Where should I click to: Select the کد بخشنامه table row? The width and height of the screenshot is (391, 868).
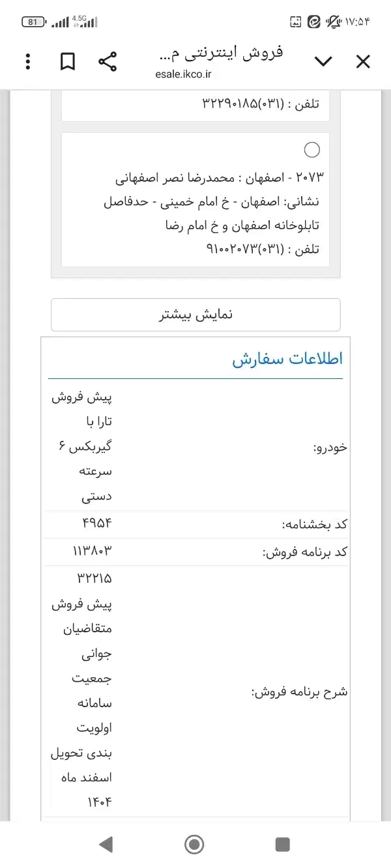(x=195, y=524)
